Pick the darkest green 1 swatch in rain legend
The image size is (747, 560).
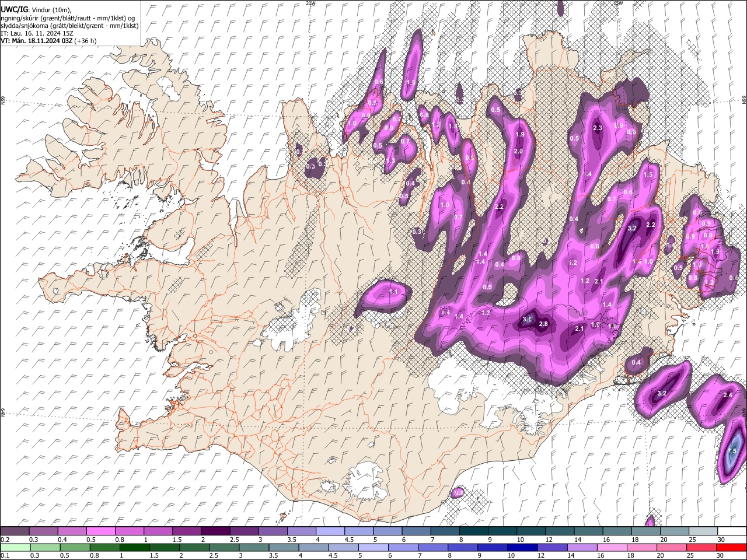coord(134,547)
